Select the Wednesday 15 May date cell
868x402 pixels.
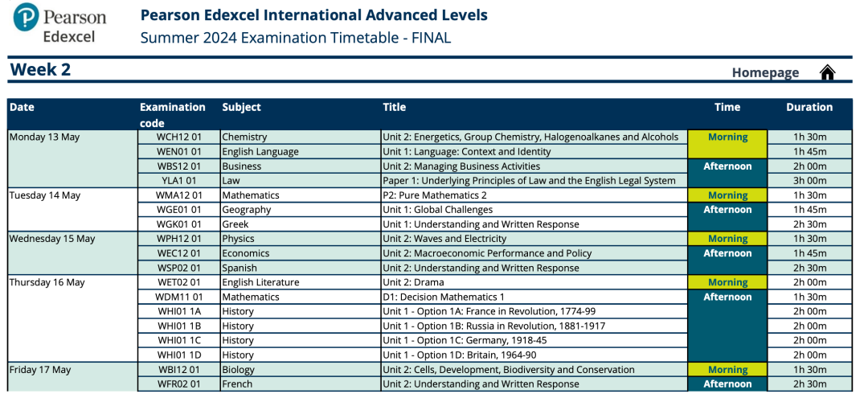72,253
